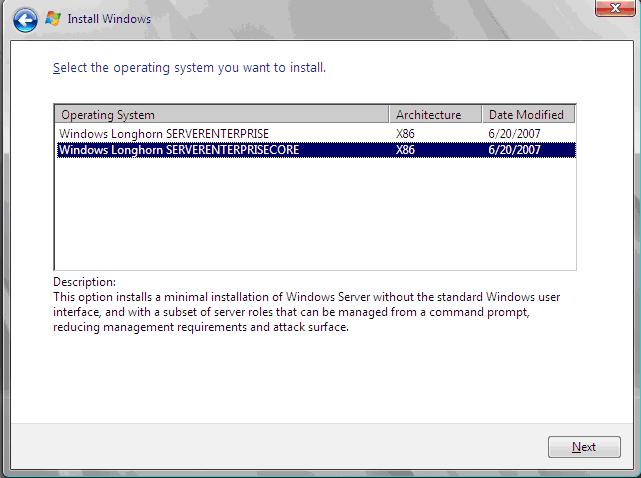641x478 pixels.
Task: Sort by the Operating System column header
Action: point(220,114)
